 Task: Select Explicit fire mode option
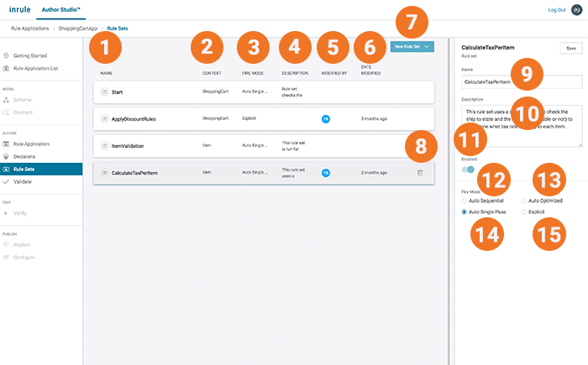[523, 212]
